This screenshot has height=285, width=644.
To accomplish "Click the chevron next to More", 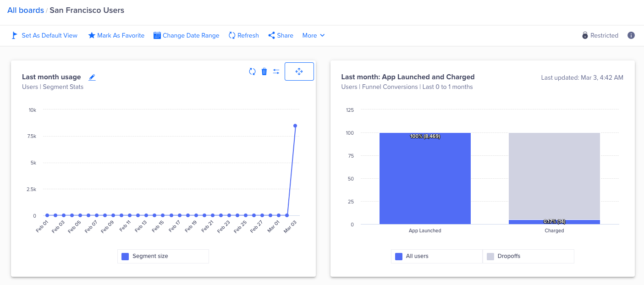I will (322, 35).
